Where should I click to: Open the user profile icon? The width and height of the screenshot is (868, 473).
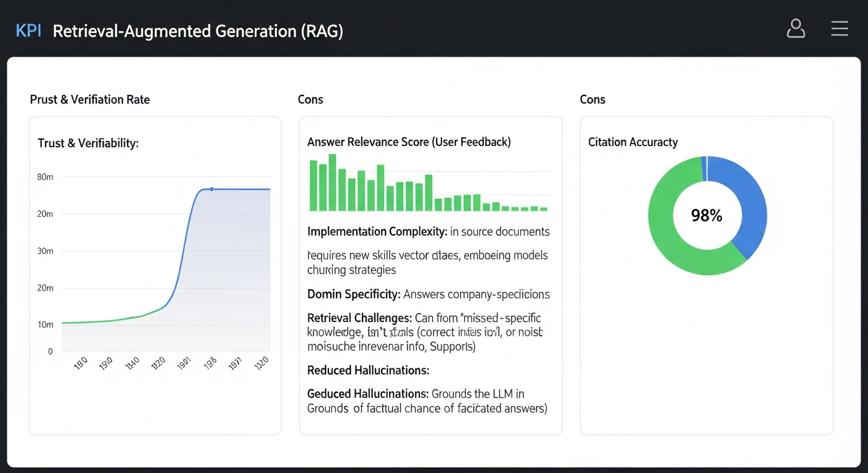click(x=796, y=29)
